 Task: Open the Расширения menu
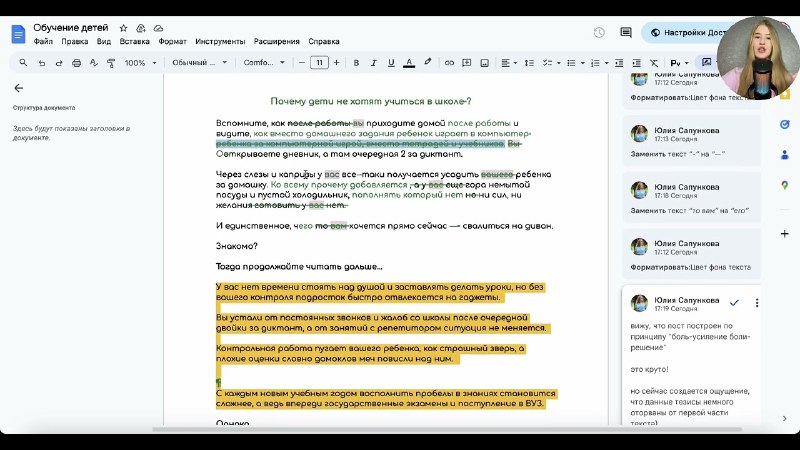pos(277,41)
